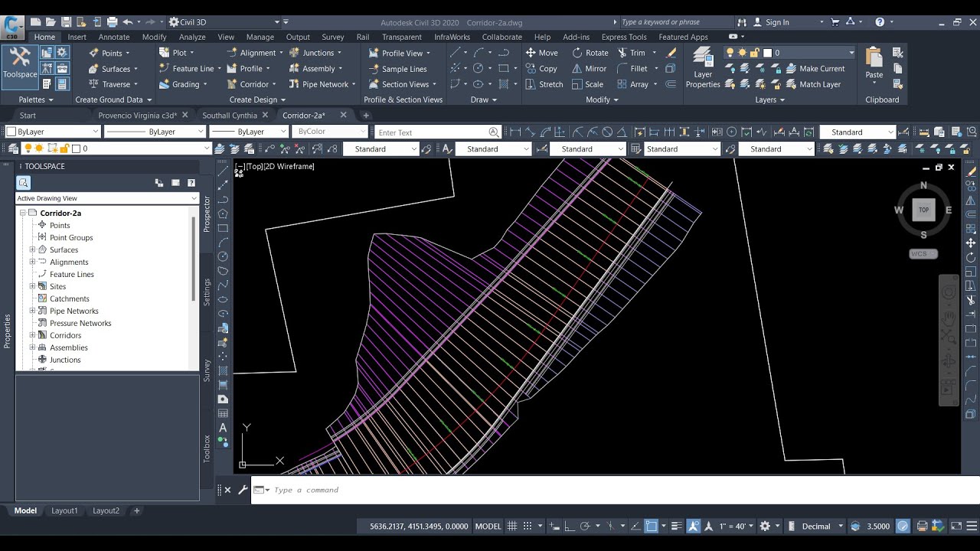980x551 pixels.
Task: Click the Match Layer tool
Action: click(813, 84)
